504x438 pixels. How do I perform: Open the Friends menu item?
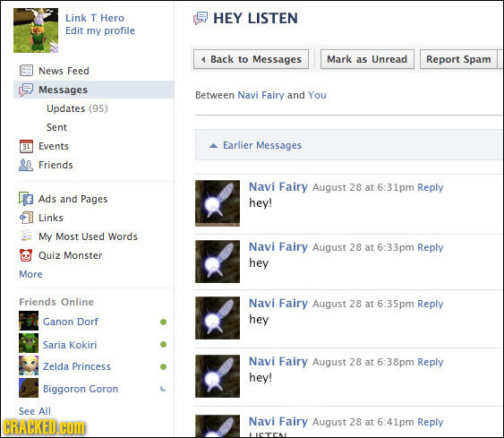point(56,165)
